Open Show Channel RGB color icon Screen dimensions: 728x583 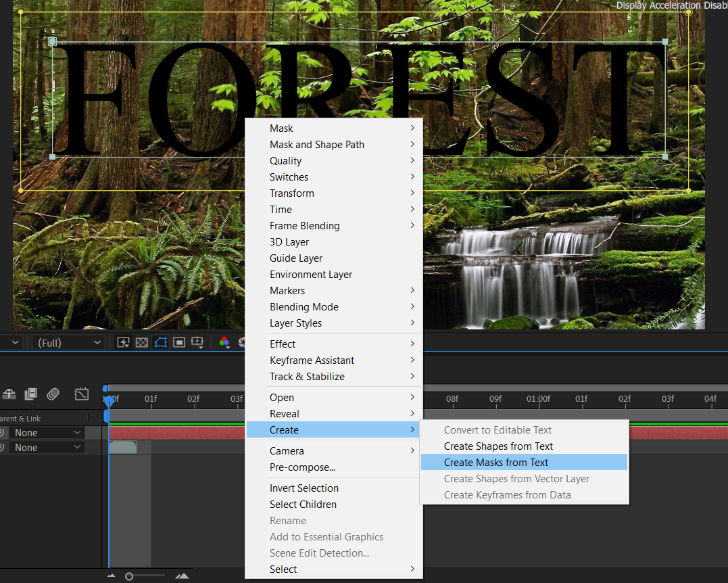click(224, 343)
